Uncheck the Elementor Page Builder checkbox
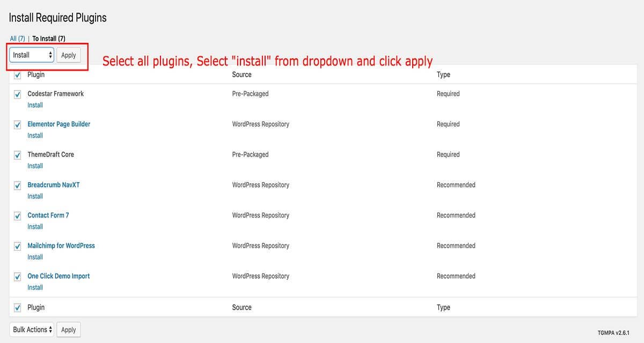Image resolution: width=644 pixels, height=343 pixels. (18, 125)
